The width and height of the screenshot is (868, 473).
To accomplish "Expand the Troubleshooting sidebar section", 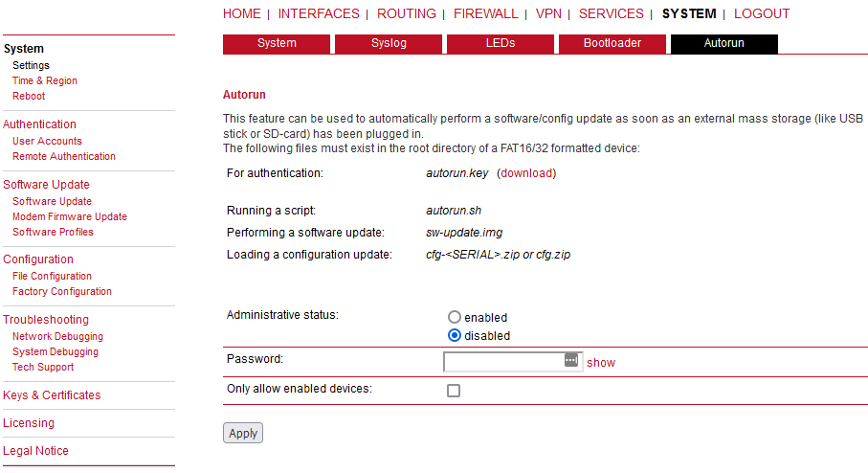I will (x=46, y=319).
